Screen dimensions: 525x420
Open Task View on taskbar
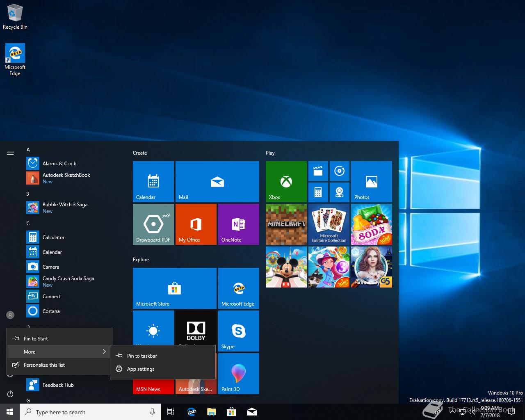click(171, 412)
